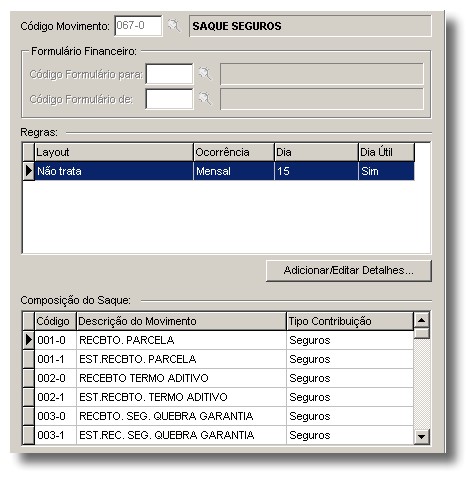The width and height of the screenshot is (466, 503).
Task: Click row selector for 001-0 RECBTO. PARCELA
Action: point(29,340)
